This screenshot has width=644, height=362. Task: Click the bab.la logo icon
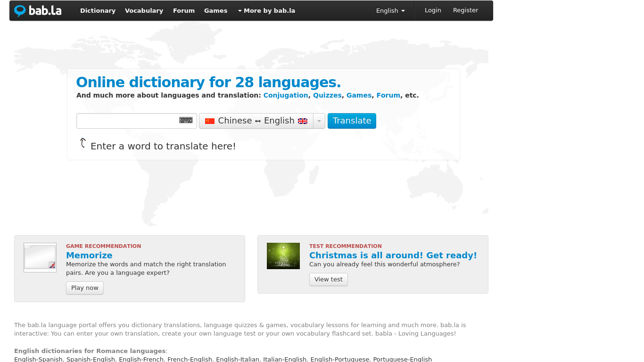tap(20, 10)
